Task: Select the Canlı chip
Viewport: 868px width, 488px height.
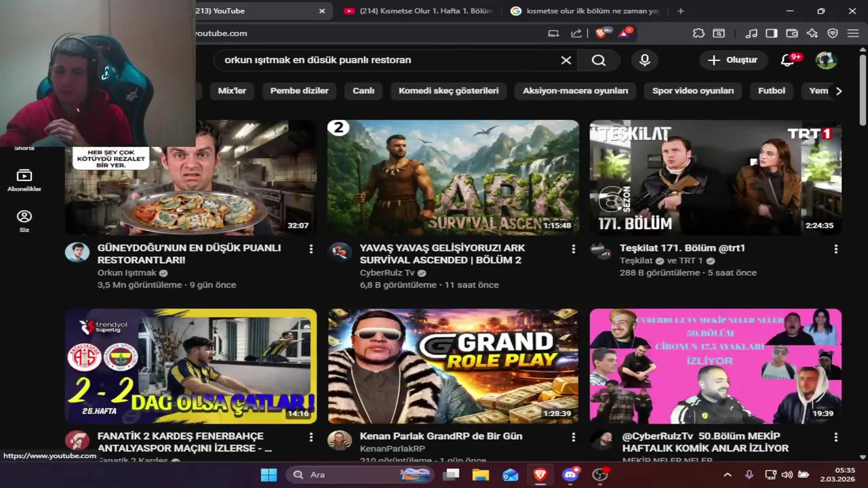Action: [x=363, y=91]
